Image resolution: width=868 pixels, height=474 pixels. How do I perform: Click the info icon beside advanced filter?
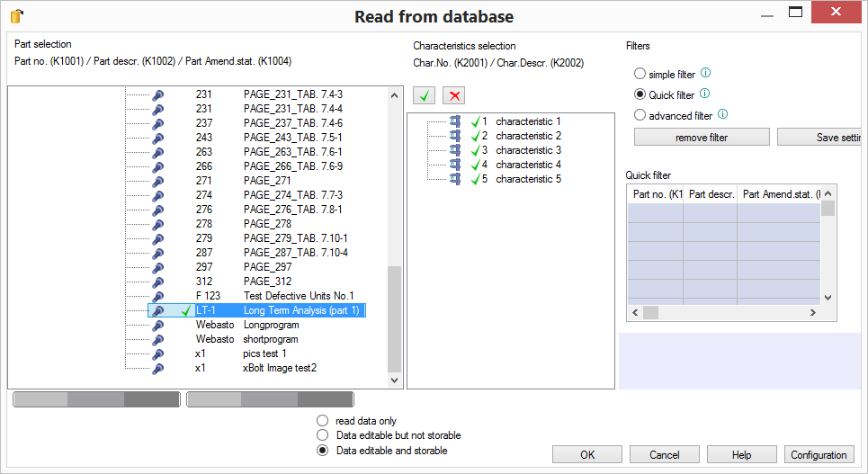tap(723, 114)
